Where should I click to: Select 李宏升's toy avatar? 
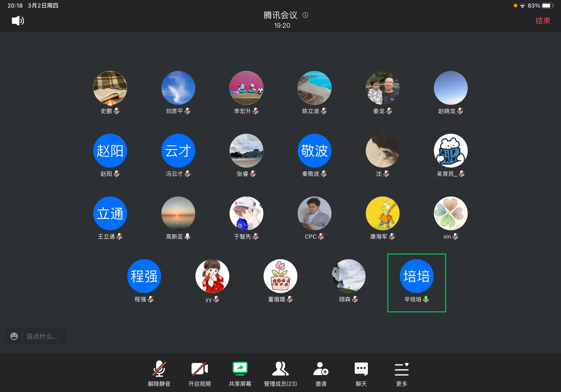[246, 88]
